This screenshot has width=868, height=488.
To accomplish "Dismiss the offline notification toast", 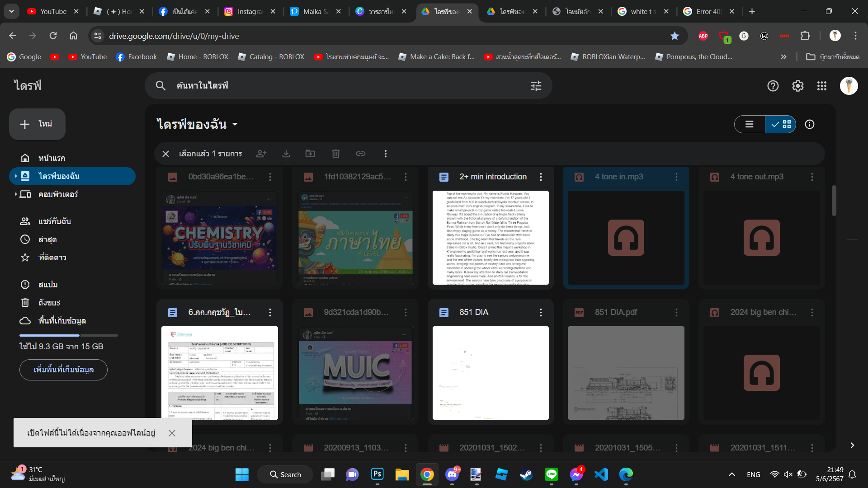I will point(172,433).
